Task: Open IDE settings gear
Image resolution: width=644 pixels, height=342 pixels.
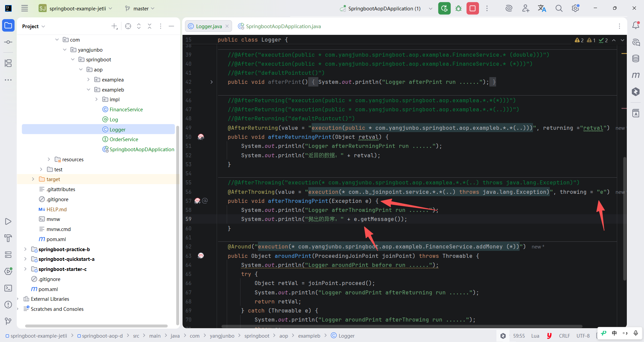Action: tap(576, 8)
